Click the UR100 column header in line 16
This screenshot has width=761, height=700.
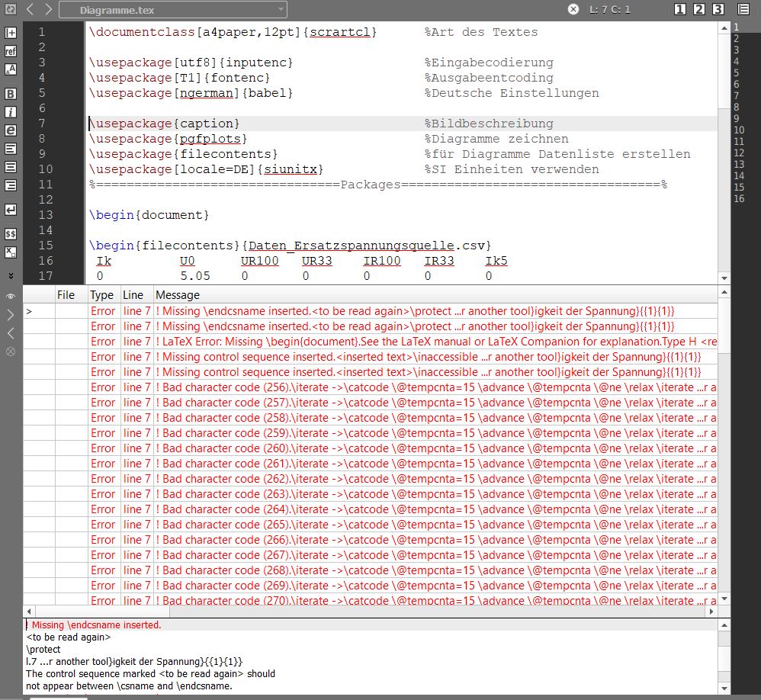(x=260, y=261)
